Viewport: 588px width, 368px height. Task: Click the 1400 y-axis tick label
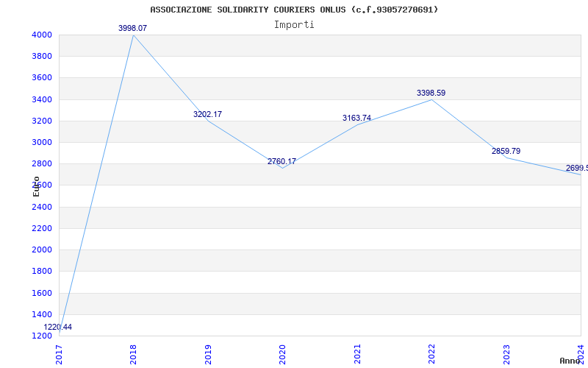43,314
